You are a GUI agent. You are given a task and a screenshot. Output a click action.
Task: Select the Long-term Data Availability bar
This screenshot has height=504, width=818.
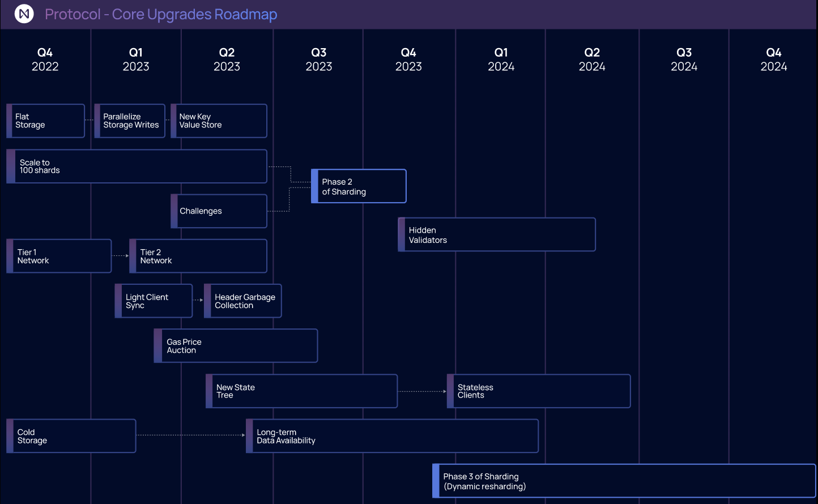pos(392,436)
